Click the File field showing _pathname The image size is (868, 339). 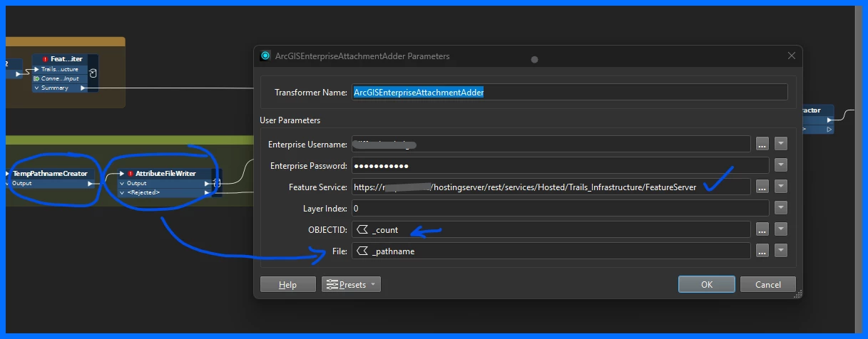click(x=551, y=251)
